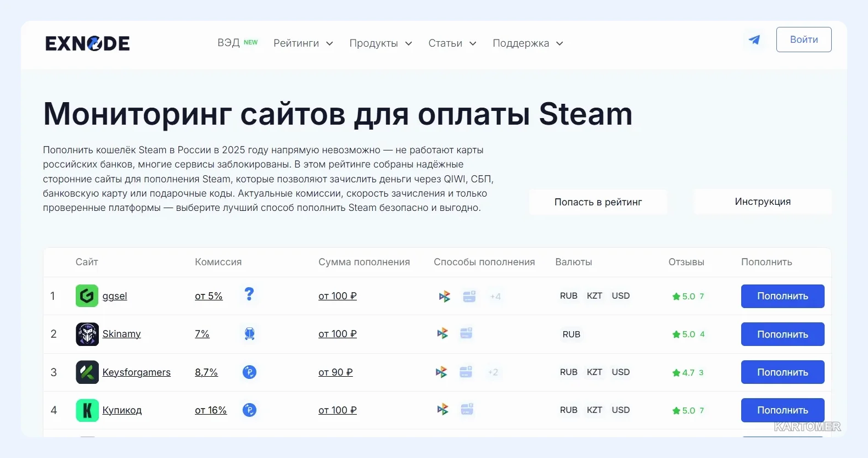Click the ruble icon next to от 16%
Image resolution: width=868 pixels, height=458 pixels.
pos(249,410)
